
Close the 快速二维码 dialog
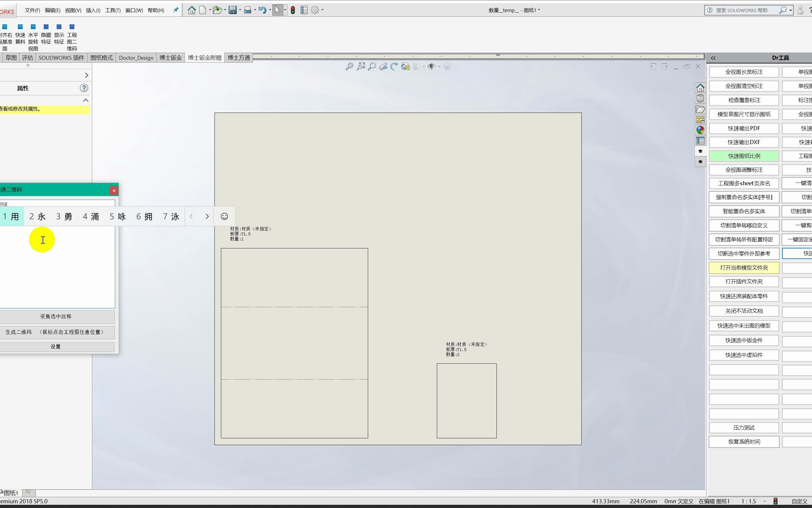coord(114,190)
